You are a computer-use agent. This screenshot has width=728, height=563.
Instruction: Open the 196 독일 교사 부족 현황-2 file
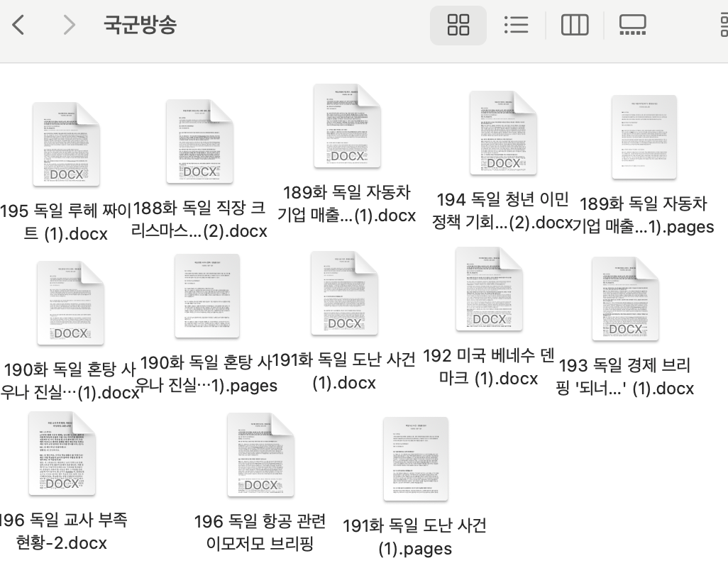[60, 454]
